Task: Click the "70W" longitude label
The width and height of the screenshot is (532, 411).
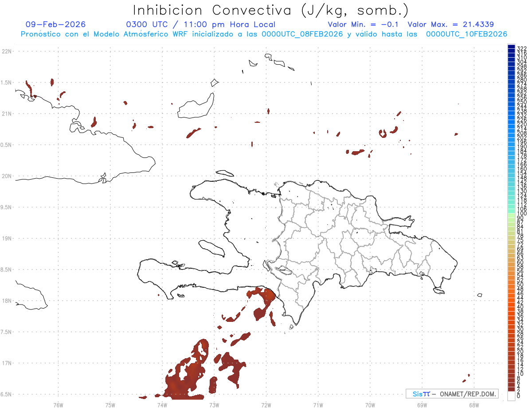Action: pos(370,404)
